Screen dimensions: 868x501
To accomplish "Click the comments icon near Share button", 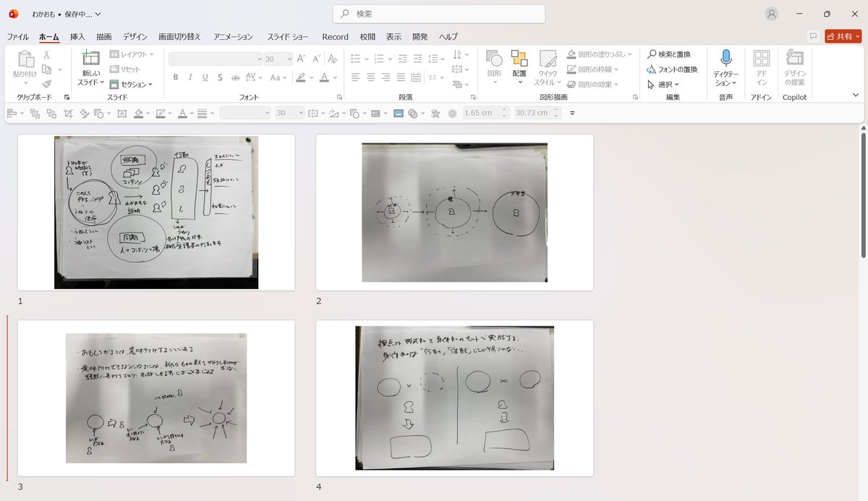I will pos(813,36).
